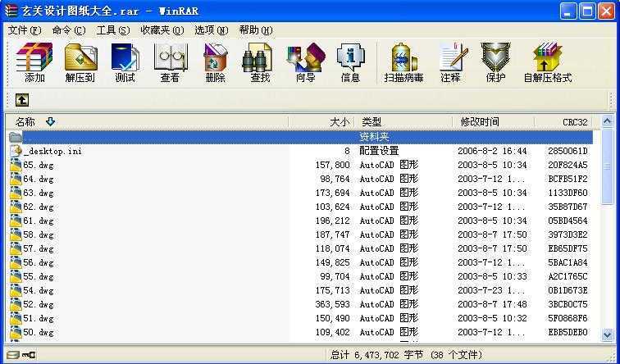Select the file 51.dwg

[x=39, y=319]
